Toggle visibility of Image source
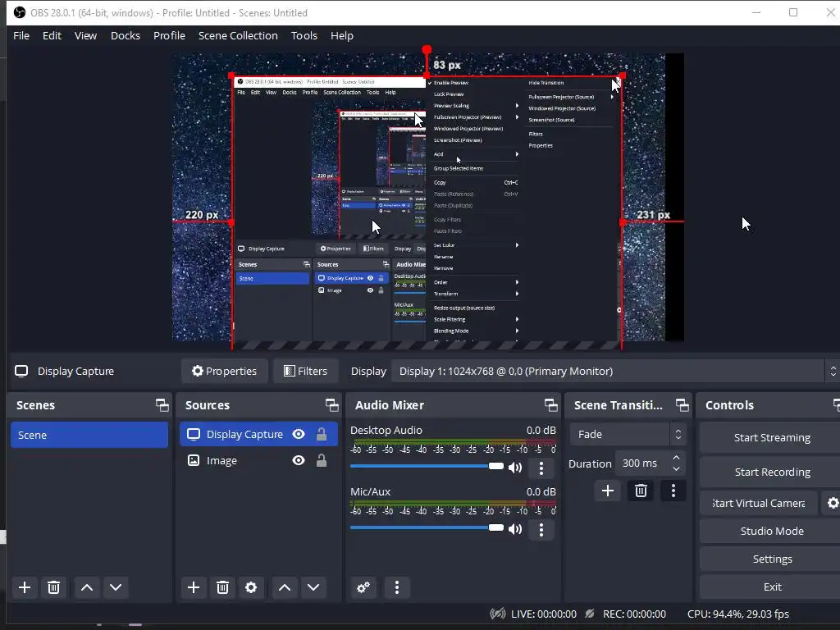Image resolution: width=840 pixels, height=630 pixels. click(x=299, y=460)
